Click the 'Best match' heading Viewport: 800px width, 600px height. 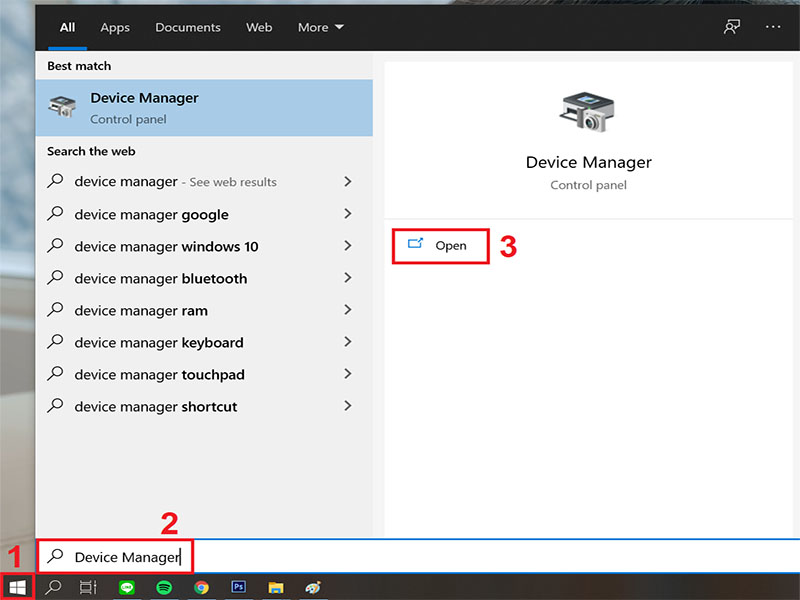pos(79,66)
